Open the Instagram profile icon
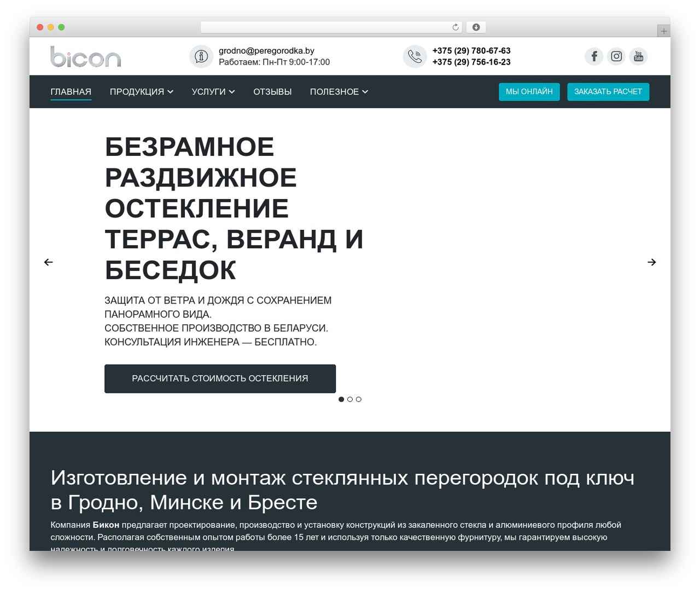 click(x=616, y=56)
